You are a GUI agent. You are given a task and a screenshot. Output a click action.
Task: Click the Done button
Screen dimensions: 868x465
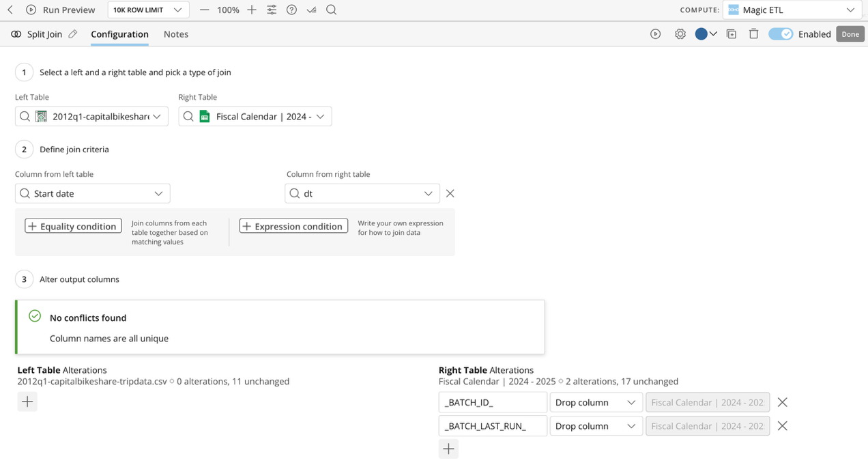850,33
